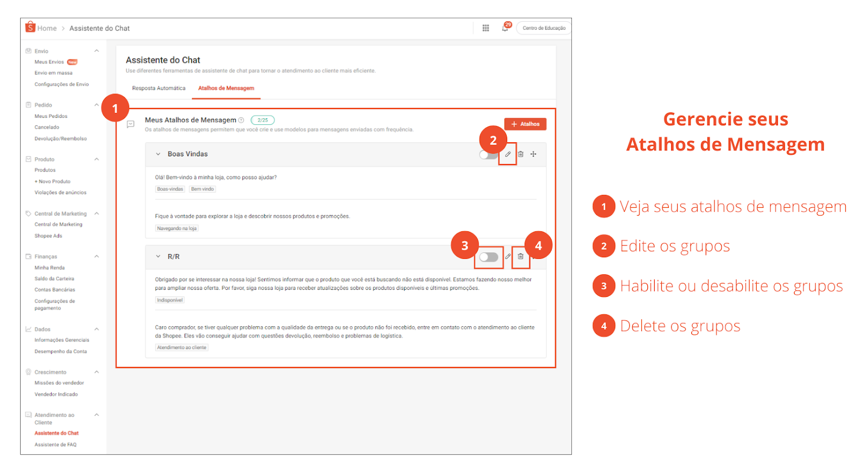This screenshot has width=868, height=475.
Task: Click the Atendimento ao Cliente chat icon
Action: (28, 415)
